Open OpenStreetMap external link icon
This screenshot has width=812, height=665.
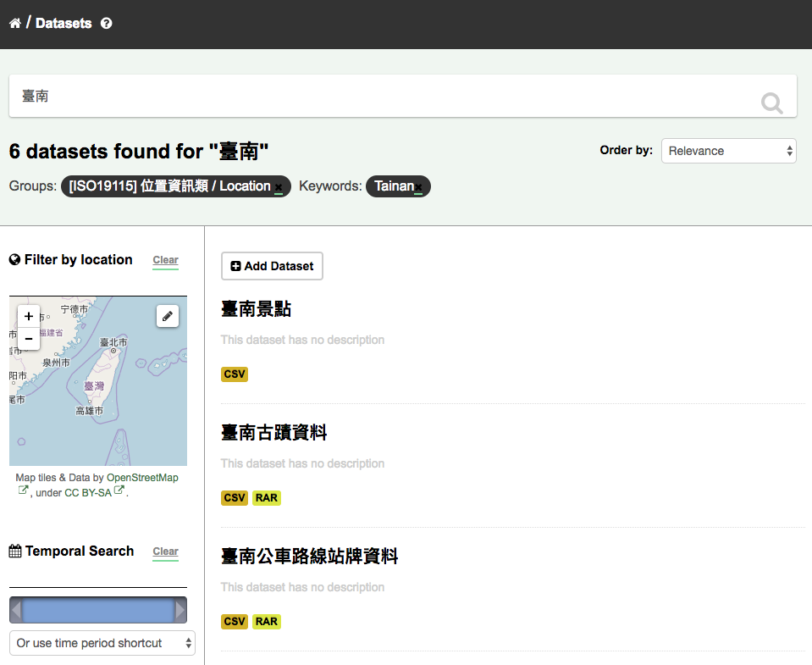pos(23,490)
